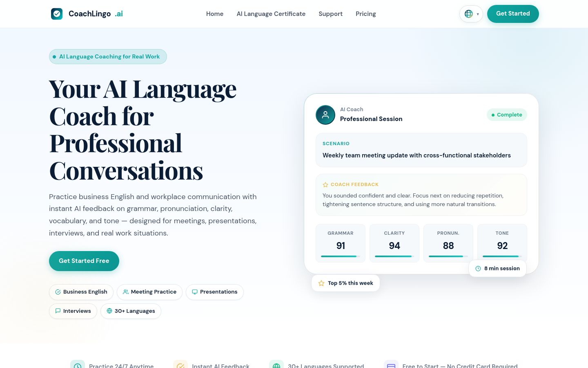Go to the Home nav item
The height and width of the screenshot is (368, 588).
coord(215,14)
